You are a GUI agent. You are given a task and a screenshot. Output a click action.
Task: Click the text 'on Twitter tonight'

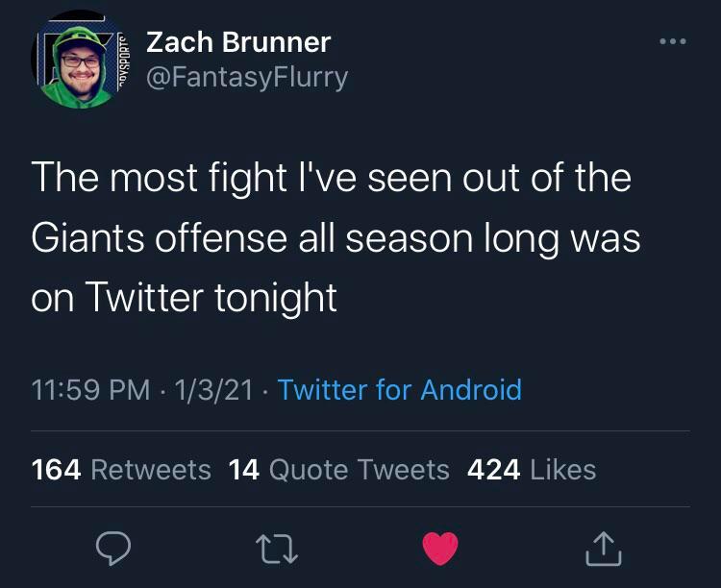tap(185, 298)
